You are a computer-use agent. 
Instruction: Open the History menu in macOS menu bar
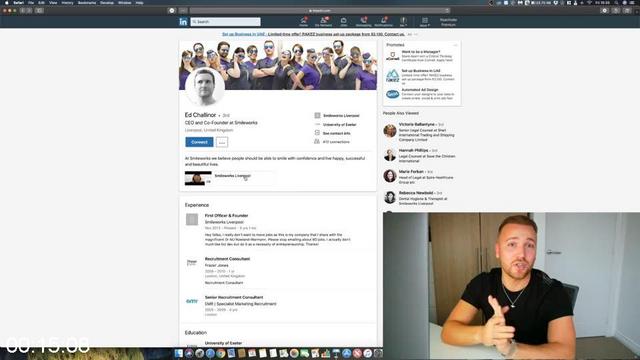point(67,2)
